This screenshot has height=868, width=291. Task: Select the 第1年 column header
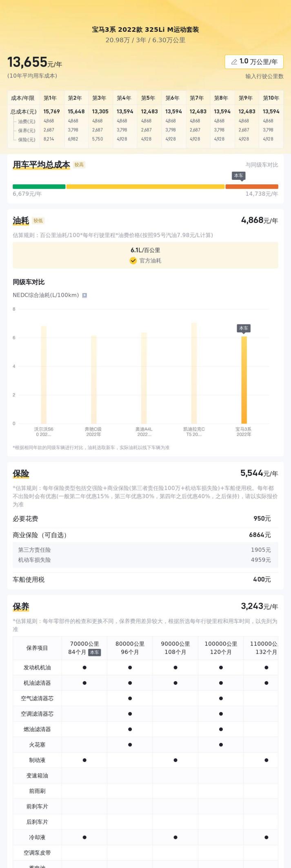pos(50,98)
